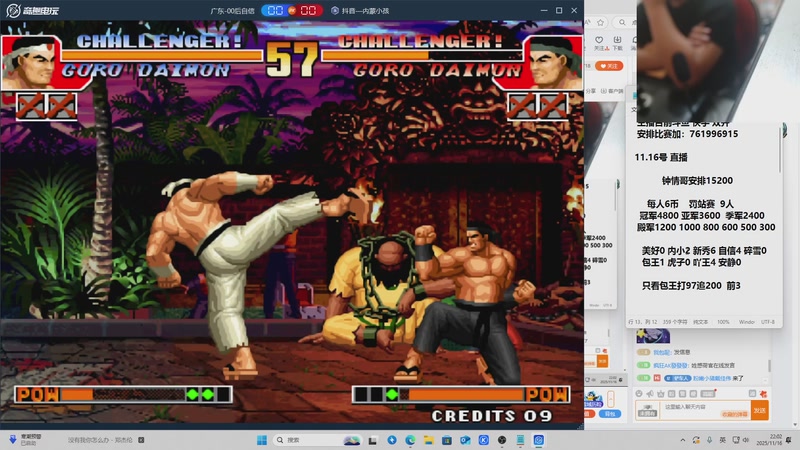Click the 背包 backpack button
This screenshot has width=800, height=450.
click(x=610, y=414)
